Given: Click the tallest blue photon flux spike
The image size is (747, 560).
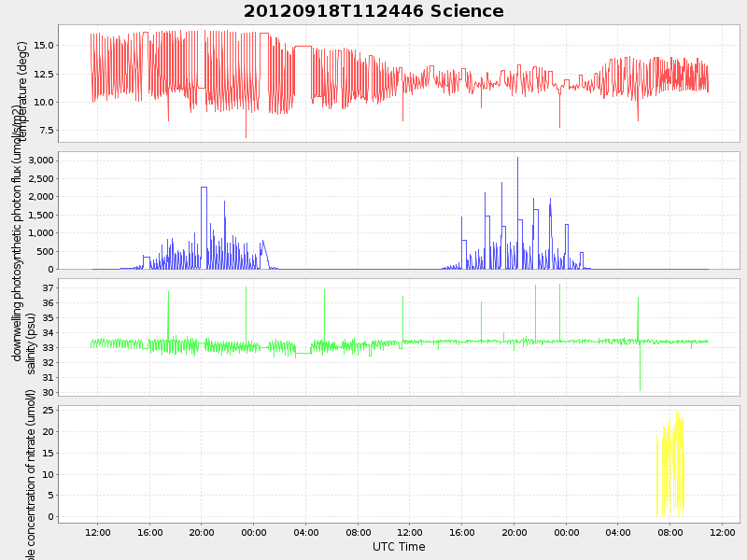Looking at the screenshot, I should tap(518, 212).
